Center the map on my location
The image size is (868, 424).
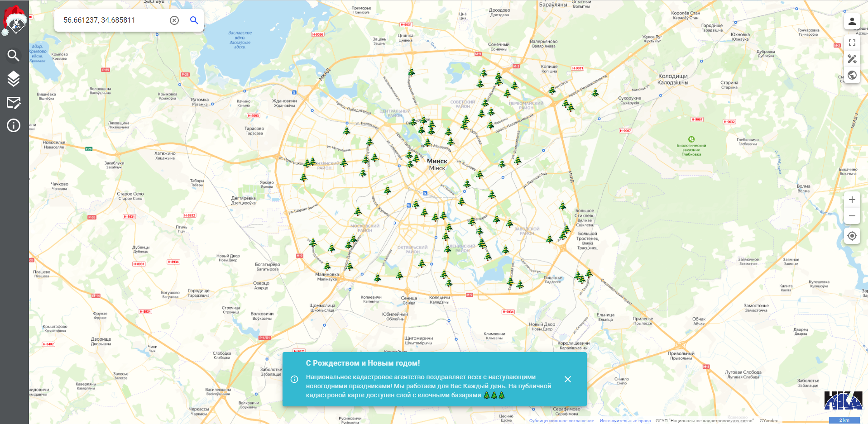click(x=852, y=236)
